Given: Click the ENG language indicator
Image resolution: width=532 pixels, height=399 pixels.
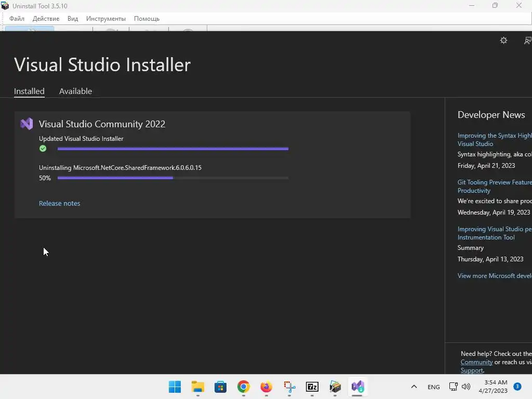Looking at the screenshot, I should pyautogui.click(x=434, y=387).
